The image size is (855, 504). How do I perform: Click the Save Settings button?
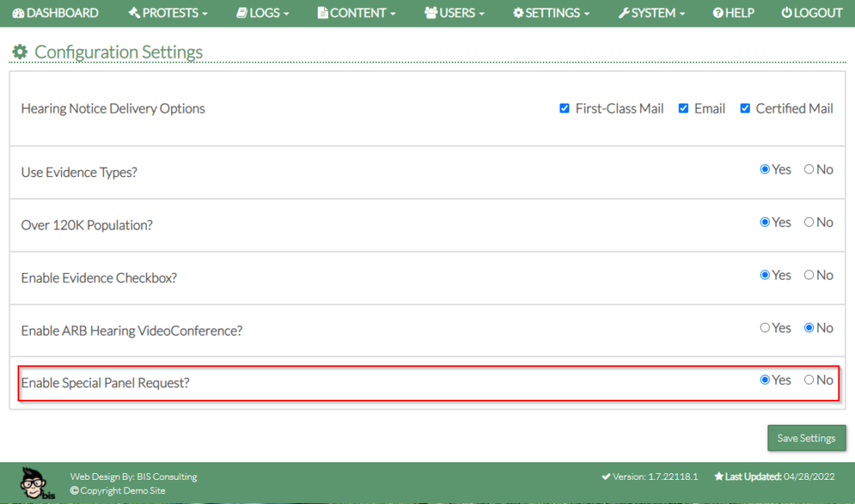806,438
